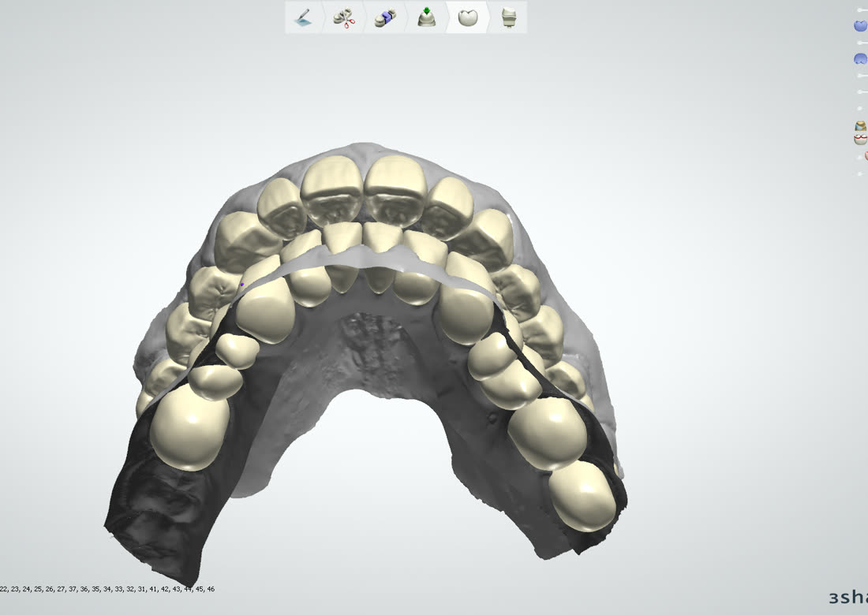Screen dimensions: 868x615
Task: Toggle the blue lower jaw scan icon
Action: (x=861, y=58)
